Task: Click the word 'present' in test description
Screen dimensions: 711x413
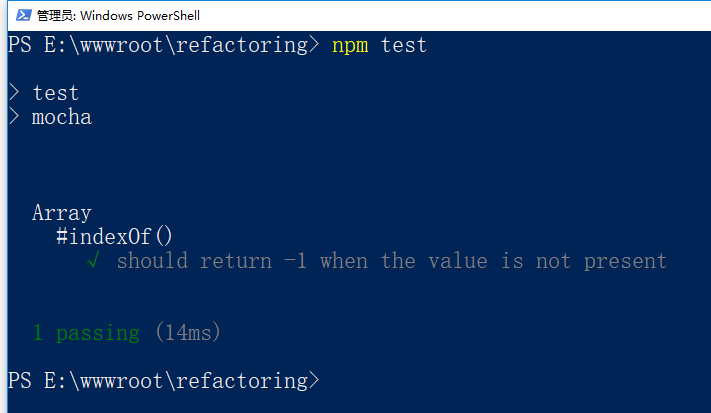Action: click(625, 261)
